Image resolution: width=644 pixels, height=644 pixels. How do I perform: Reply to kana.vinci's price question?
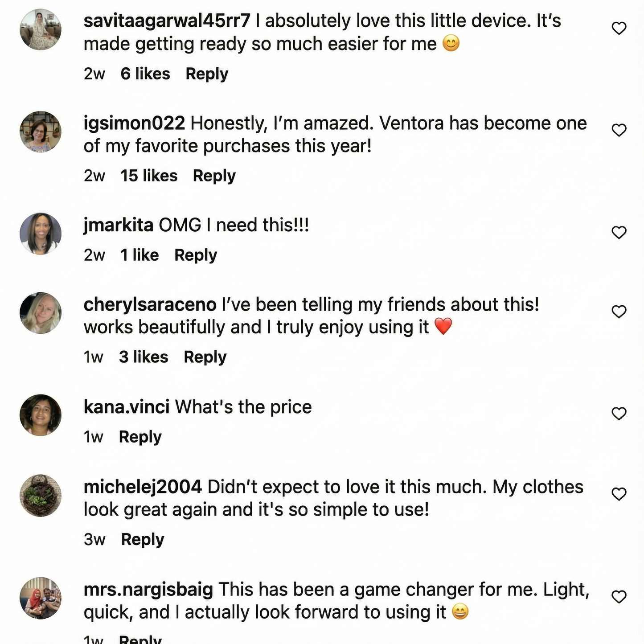(x=140, y=437)
